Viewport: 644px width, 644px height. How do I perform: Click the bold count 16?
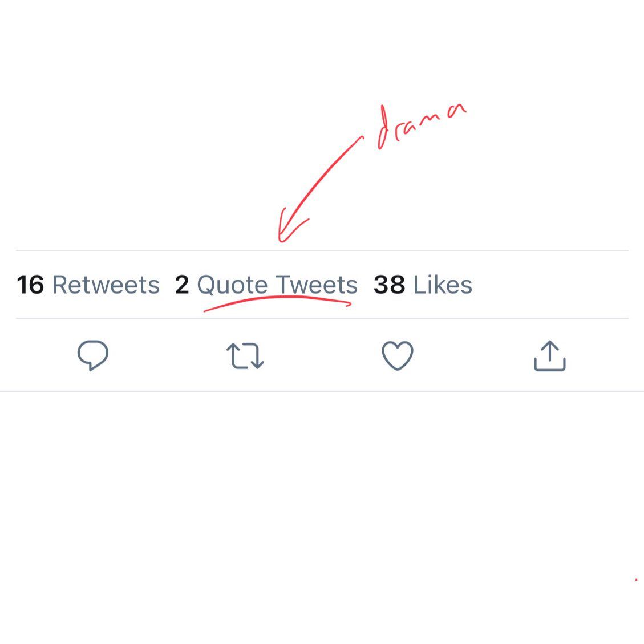30,285
